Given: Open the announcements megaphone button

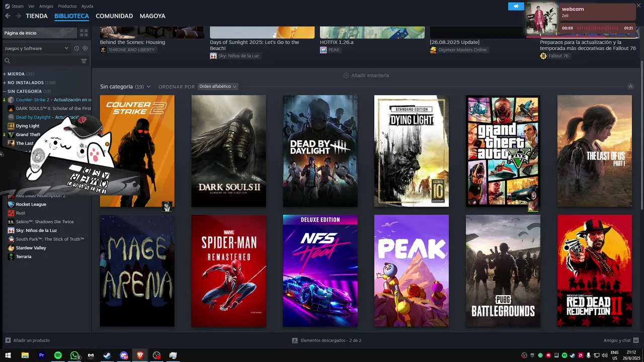Looking at the screenshot, I should coord(516,6).
